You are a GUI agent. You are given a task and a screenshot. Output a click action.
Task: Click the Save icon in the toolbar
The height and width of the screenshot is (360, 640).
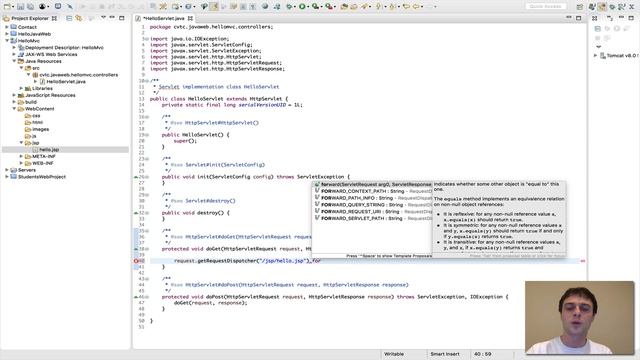20,7
